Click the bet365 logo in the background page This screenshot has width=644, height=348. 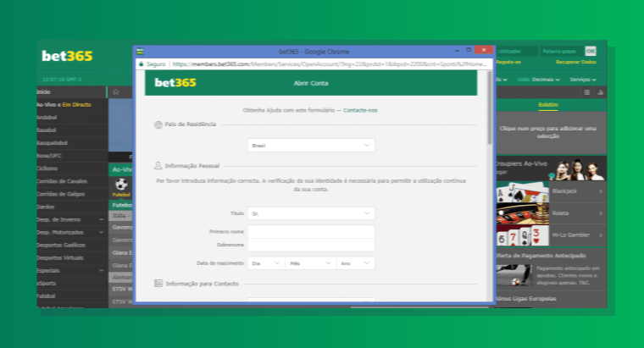pos(67,56)
